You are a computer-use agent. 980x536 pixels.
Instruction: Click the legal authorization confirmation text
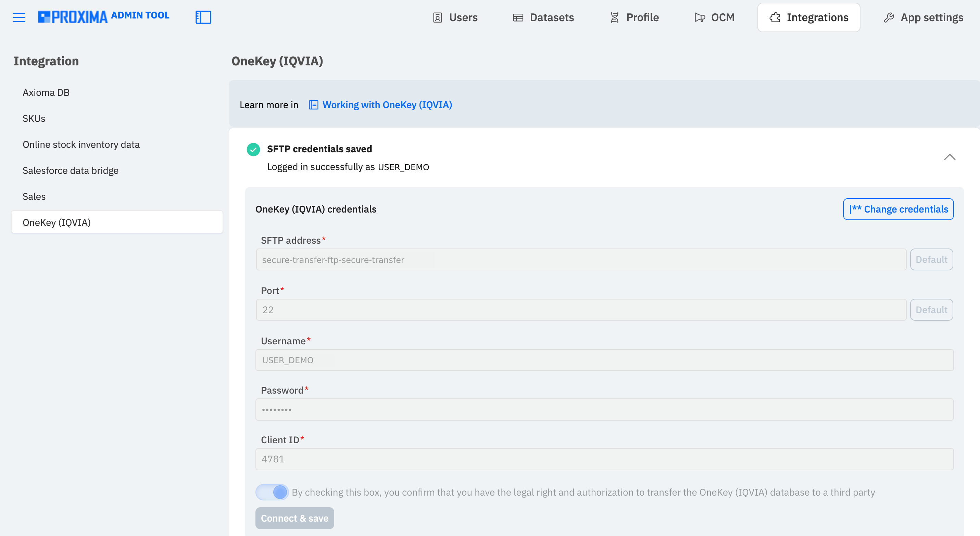pos(583,492)
